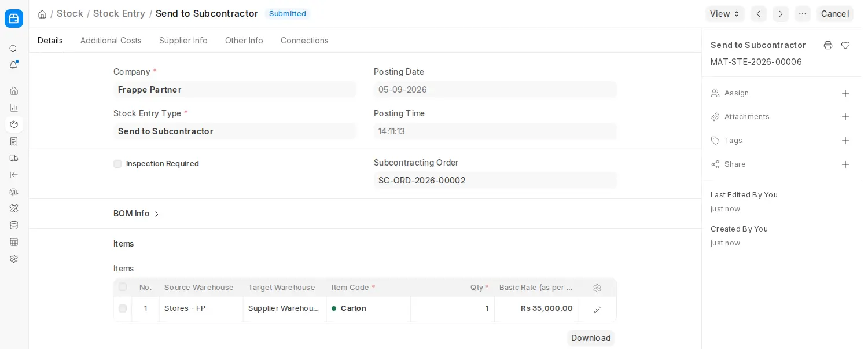868x349 pixels.
Task: Open the Other Info tab
Action: click(x=244, y=41)
